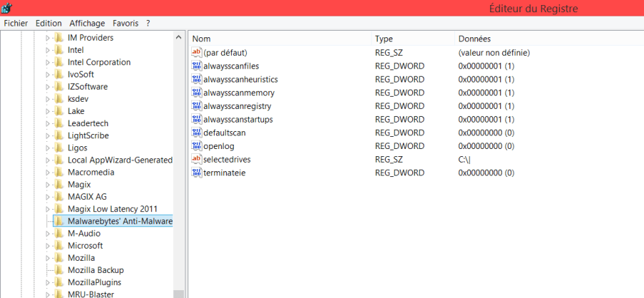Click the Macromedia folder icon
644x298 pixels.
(x=59, y=172)
